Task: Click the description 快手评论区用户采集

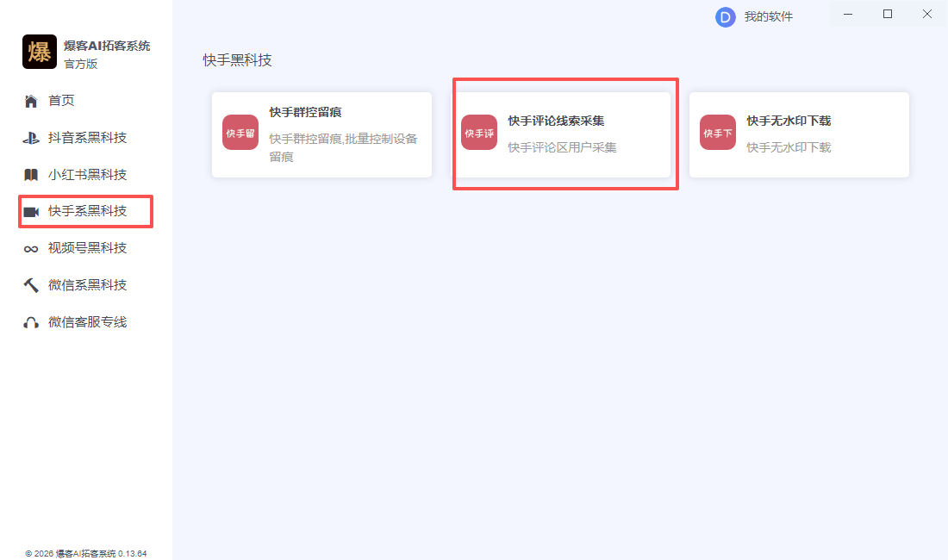Action: [x=562, y=147]
